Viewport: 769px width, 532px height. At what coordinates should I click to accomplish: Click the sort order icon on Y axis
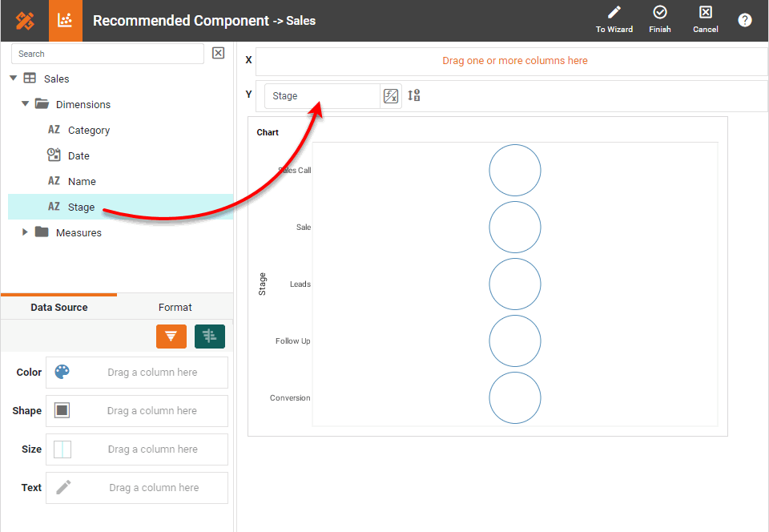pyautogui.click(x=414, y=95)
